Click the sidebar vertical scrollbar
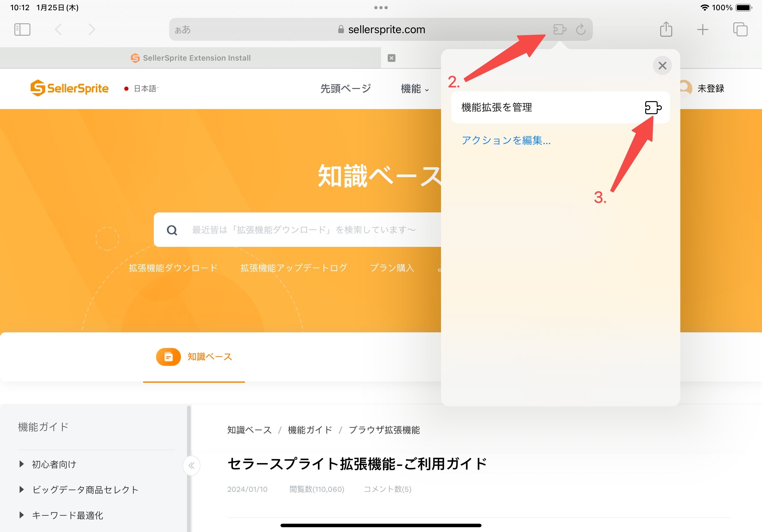 pos(189,468)
